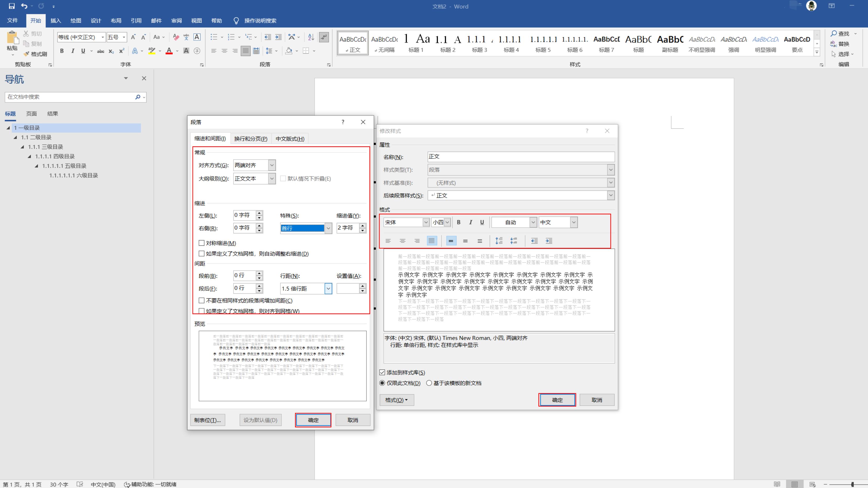The image size is (868, 488).
Task: Open the 行距 line spacing dropdown
Action: [x=328, y=288]
